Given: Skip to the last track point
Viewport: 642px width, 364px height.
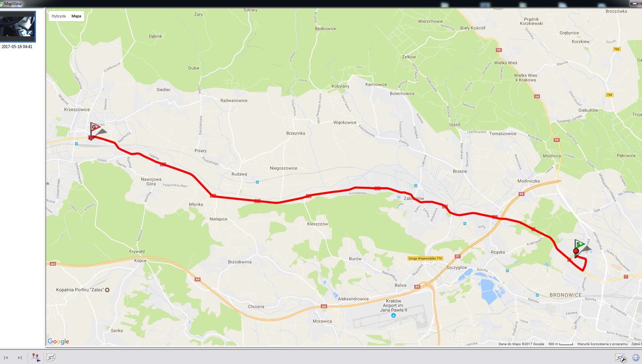Looking at the screenshot, I should pos(20,358).
